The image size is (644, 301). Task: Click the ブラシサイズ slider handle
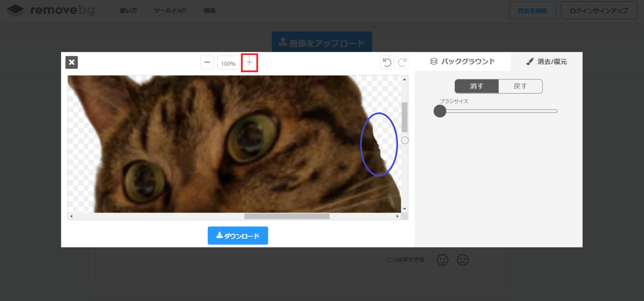[x=440, y=111]
